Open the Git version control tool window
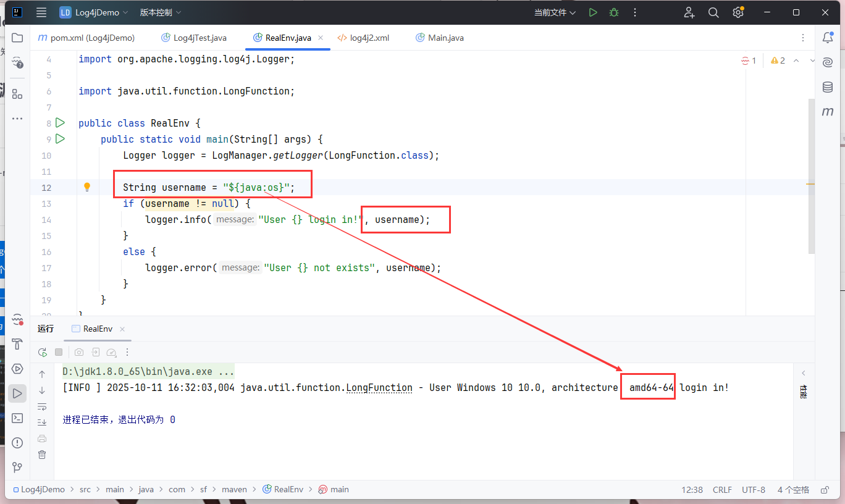 coord(17,467)
